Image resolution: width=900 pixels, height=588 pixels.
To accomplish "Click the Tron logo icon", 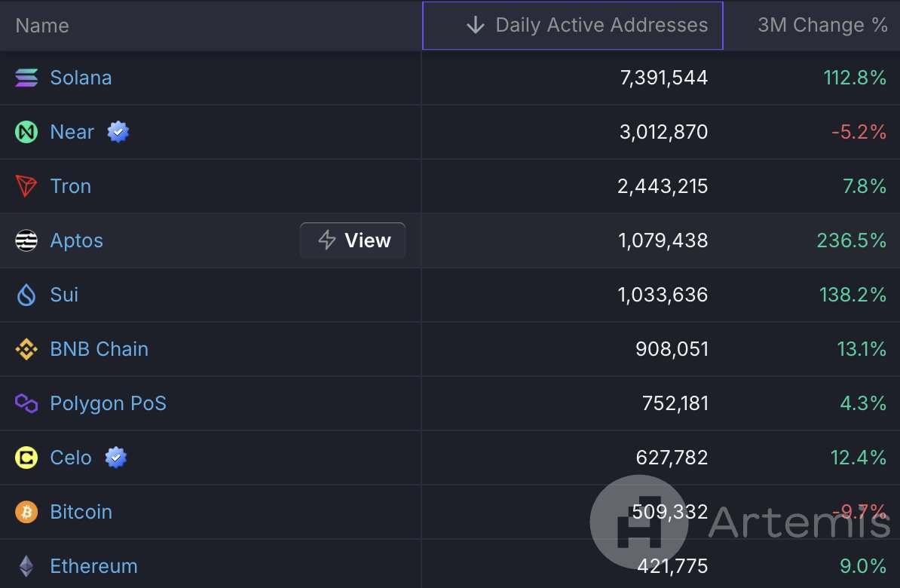I will tap(25, 186).
